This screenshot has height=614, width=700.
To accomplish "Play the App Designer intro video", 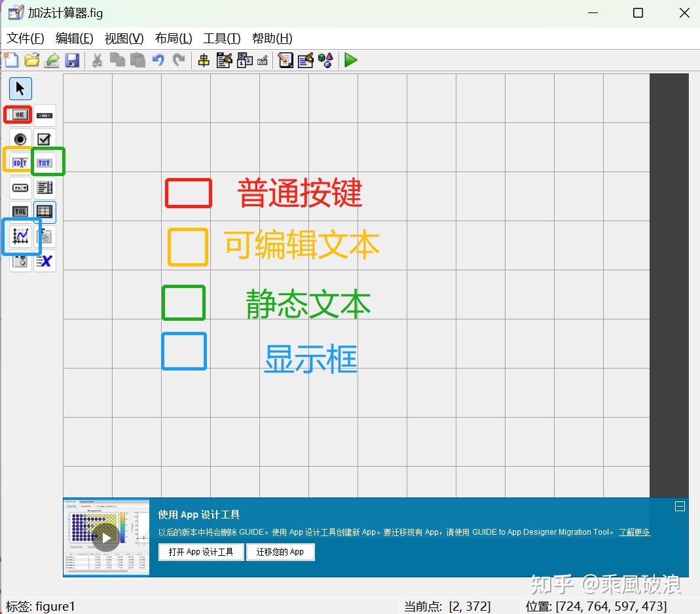I will tap(106, 537).
